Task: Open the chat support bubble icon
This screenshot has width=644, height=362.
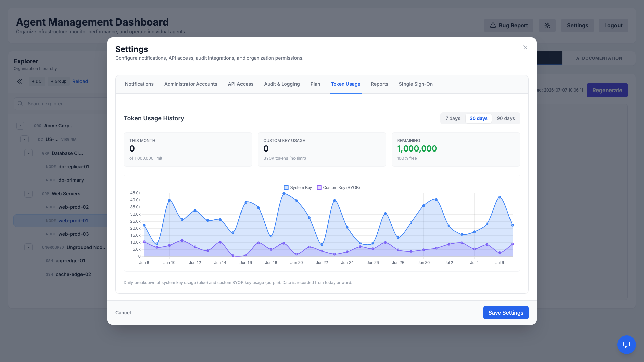Action: tap(627, 345)
